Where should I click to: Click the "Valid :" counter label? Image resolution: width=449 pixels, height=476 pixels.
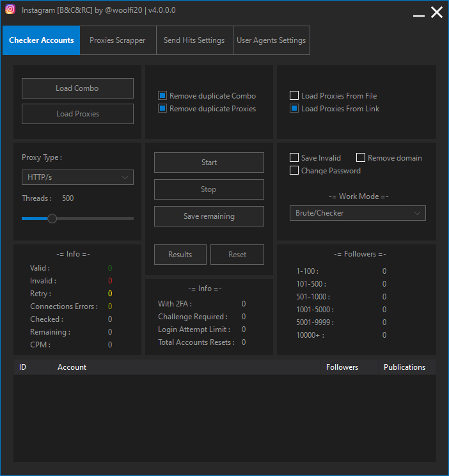(40, 268)
